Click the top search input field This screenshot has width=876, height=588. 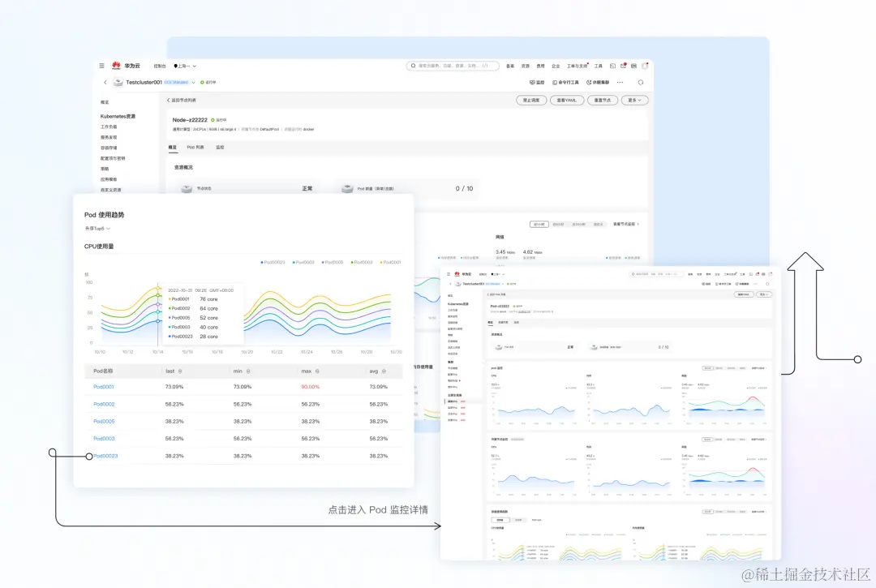453,66
